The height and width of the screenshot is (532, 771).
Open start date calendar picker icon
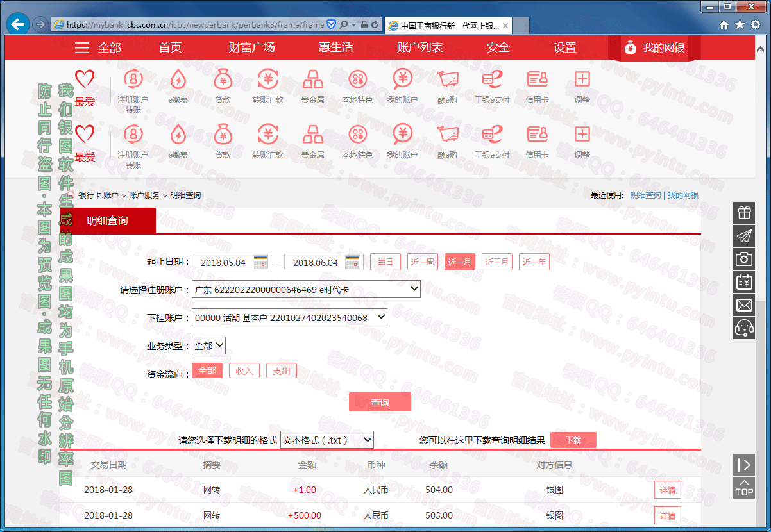[x=261, y=262]
